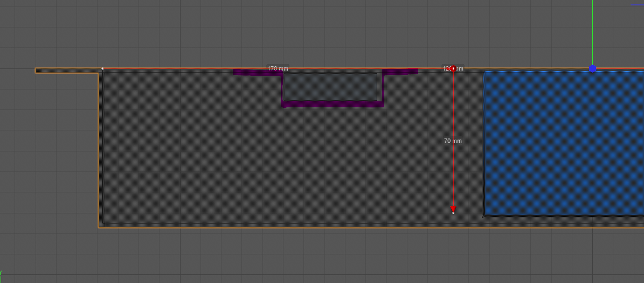This screenshot has width=644, height=283.
Task: Click the white point at object's top-left corner
Action: click(x=103, y=68)
